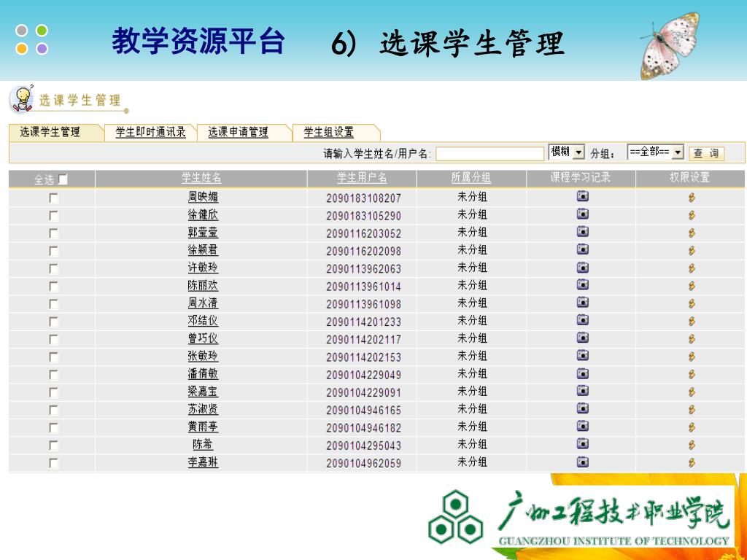This screenshot has width=747, height=560.
Task: Sort by the 学生用户名 column header
Action: pyautogui.click(x=362, y=178)
